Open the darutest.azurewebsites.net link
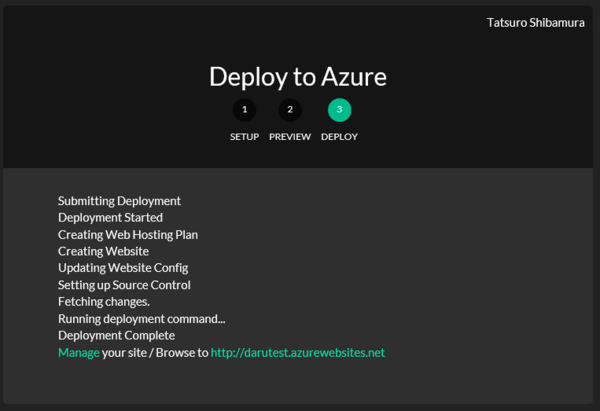Viewport: 600px width, 411px height. point(298,352)
